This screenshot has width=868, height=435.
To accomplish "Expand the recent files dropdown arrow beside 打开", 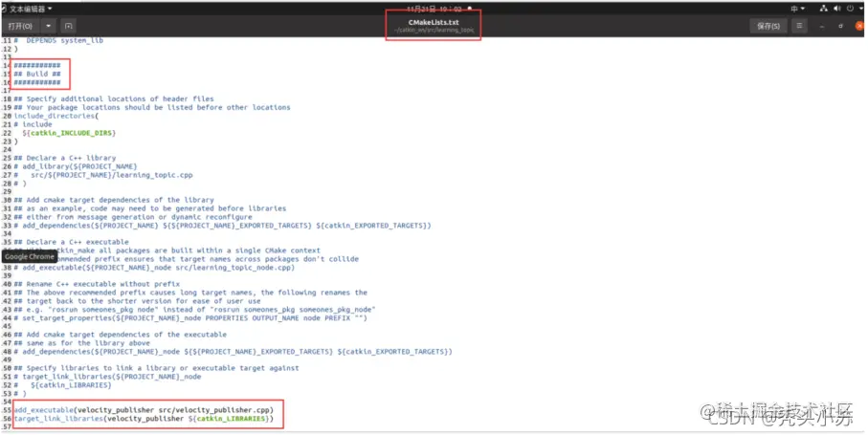I will pos(49,26).
